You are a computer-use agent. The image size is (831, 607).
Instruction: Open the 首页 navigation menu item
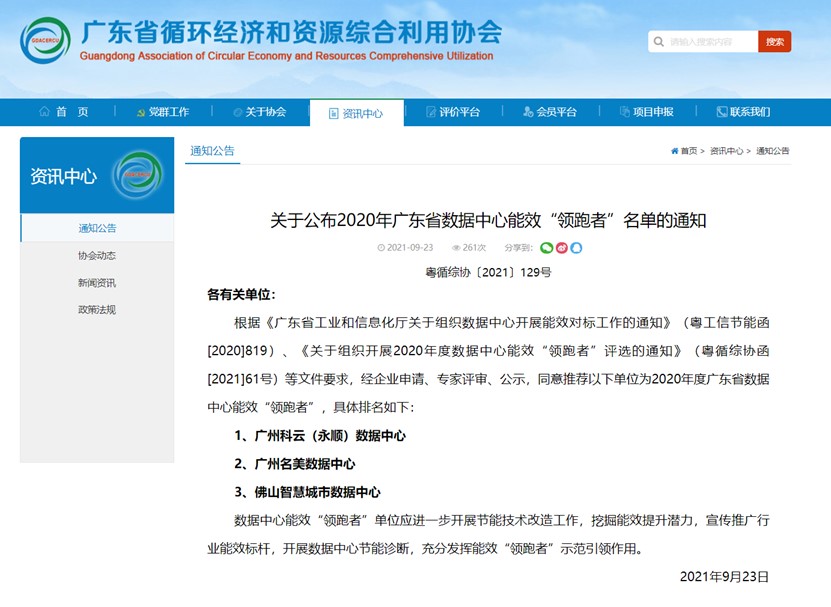click(63, 112)
